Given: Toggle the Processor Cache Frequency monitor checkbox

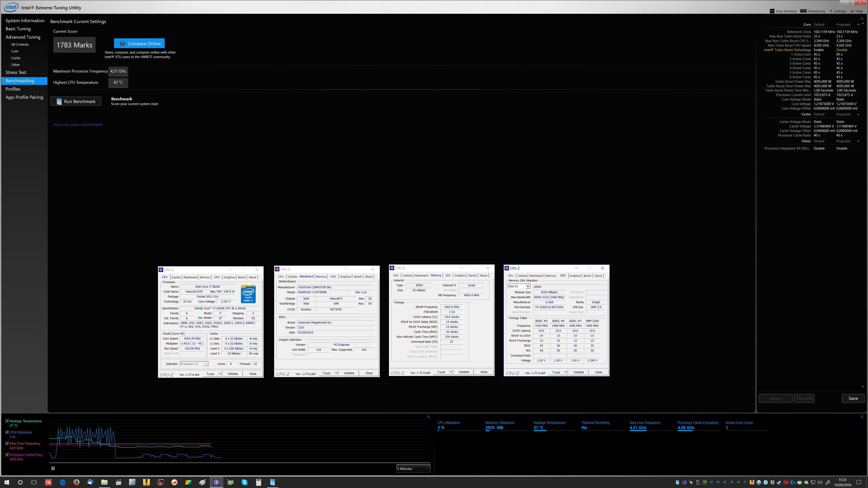Looking at the screenshot, I should point(7,454).
